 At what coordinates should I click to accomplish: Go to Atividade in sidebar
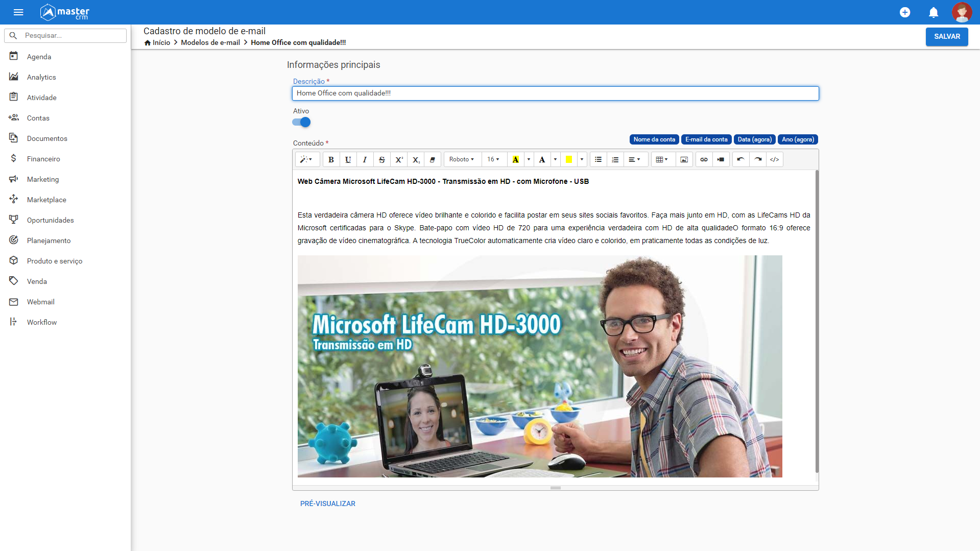pos(65,98)
